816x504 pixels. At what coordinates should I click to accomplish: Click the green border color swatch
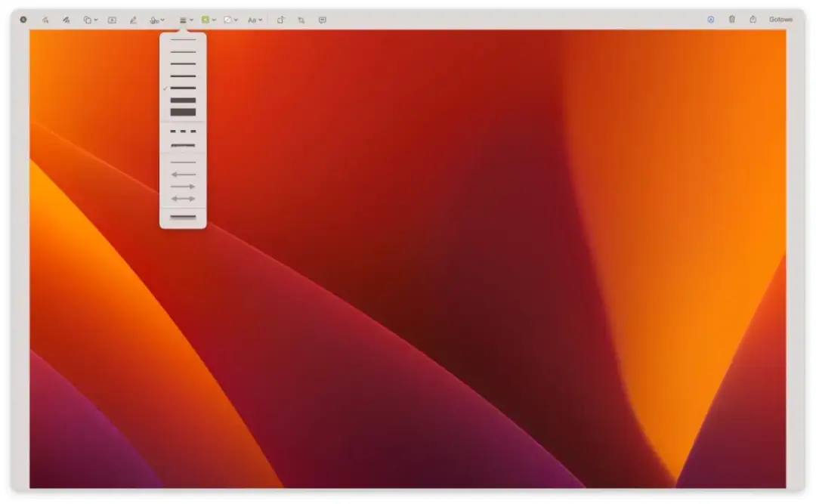point(206,19)
